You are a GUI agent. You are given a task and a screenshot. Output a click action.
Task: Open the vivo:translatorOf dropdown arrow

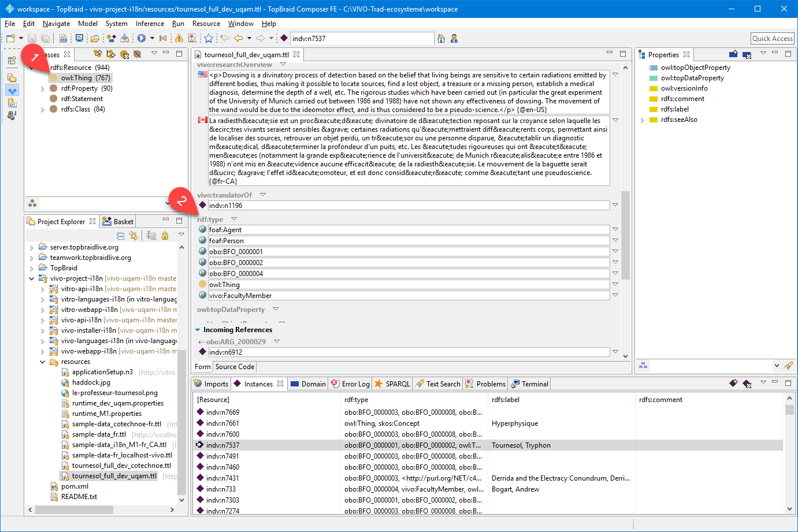pos(263,195)
